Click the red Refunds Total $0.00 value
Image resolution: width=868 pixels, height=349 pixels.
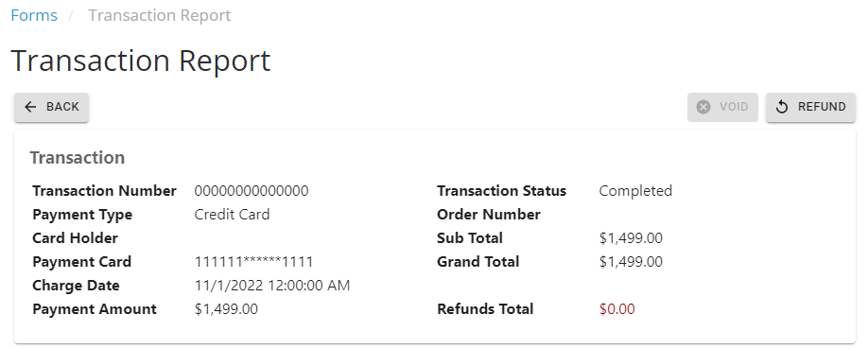coord(616,309)
